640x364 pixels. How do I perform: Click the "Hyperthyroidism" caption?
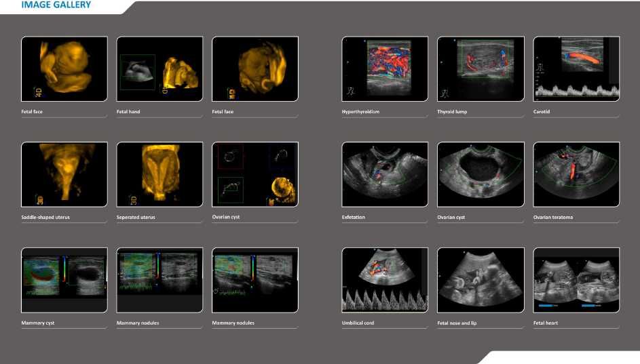coord(360,112)
